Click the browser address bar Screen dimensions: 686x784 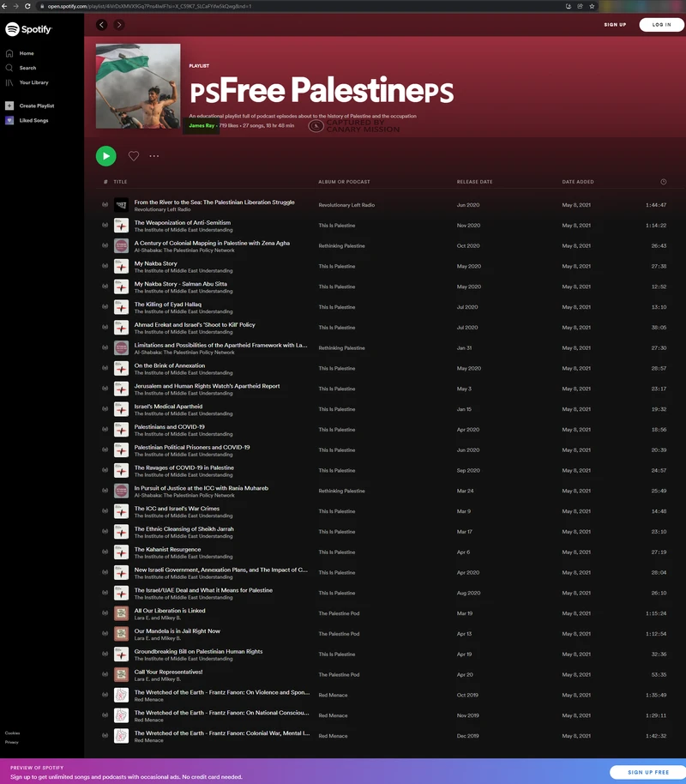(300, 7)
